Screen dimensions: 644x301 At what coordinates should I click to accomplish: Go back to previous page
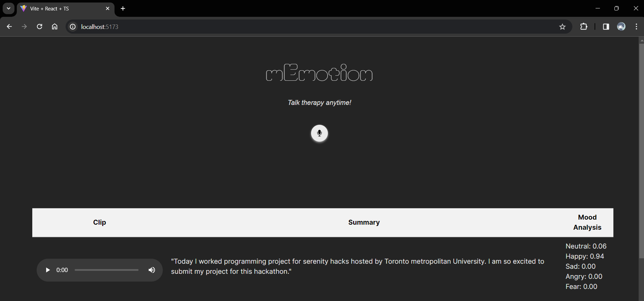[9, 27]
